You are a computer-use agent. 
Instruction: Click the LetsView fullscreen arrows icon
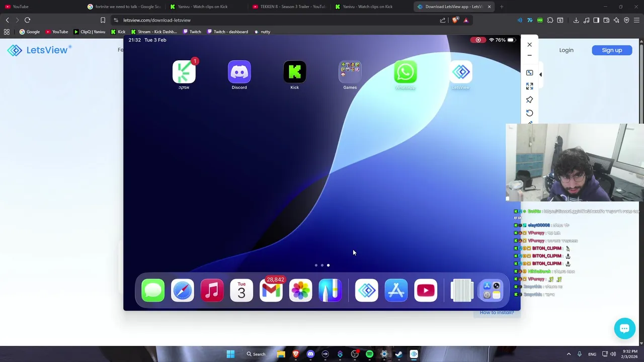(529, 86)
